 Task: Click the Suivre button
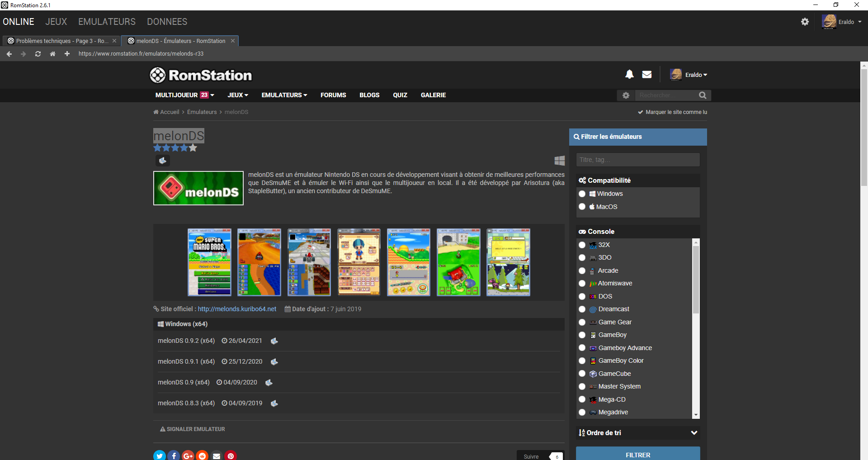(531, 456)
